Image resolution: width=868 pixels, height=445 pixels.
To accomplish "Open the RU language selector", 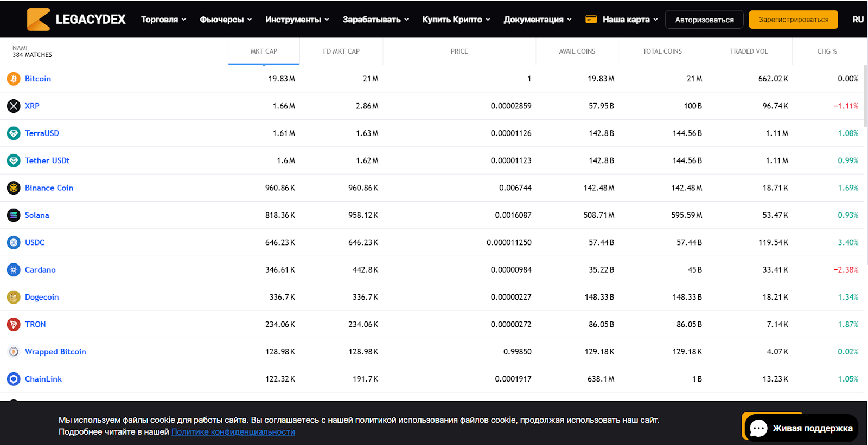I will [858, 20].
